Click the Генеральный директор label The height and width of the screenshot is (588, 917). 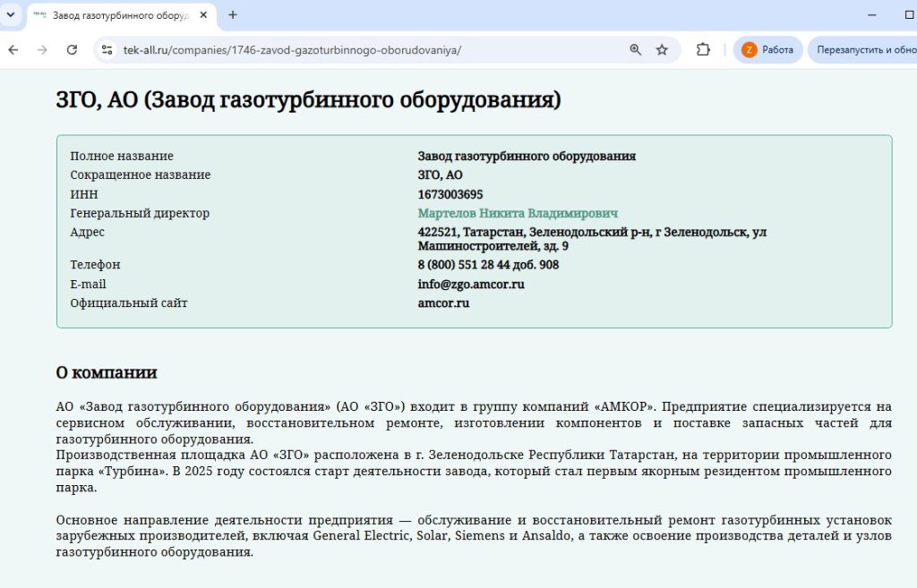pos(140,213)
